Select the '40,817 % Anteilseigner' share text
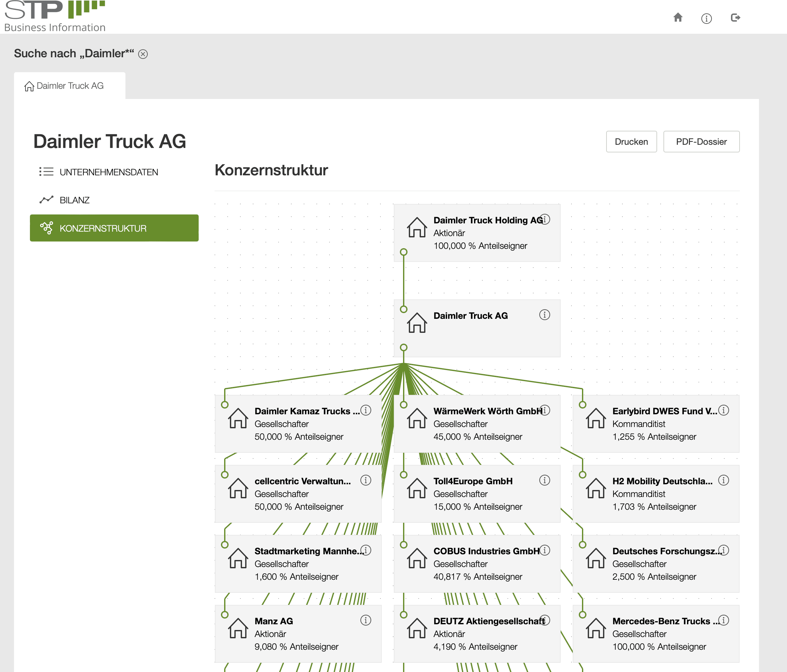787x672 pixels. [478, 577]
